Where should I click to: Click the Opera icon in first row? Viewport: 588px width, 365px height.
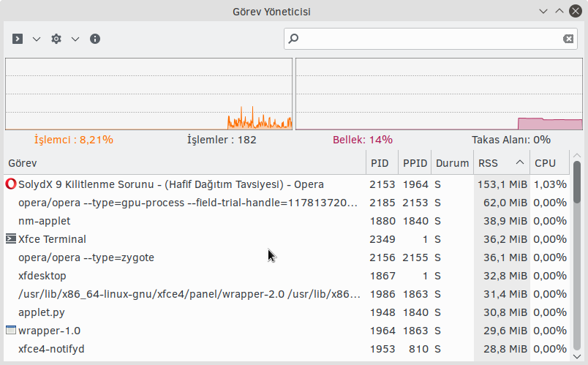11,184
